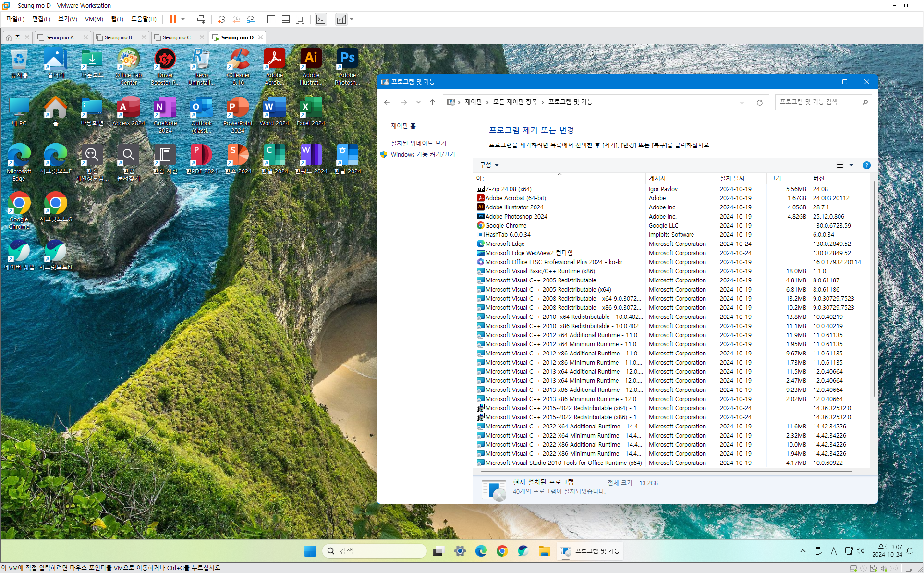This screenshot has height=573, width=924.
Task: Open Windows 기능 켜기/끄기 link
Action: coord(423,154)
